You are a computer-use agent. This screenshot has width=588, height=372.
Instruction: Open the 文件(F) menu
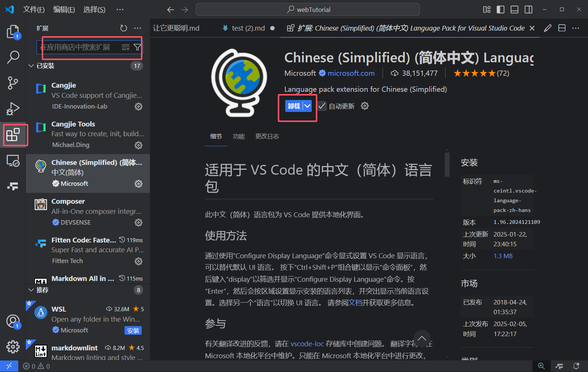pos(34,9)
